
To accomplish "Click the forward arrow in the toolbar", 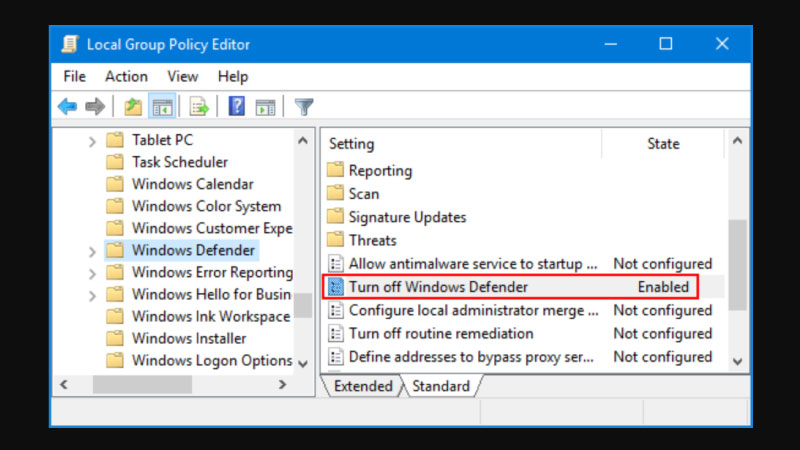I will 95,107.
